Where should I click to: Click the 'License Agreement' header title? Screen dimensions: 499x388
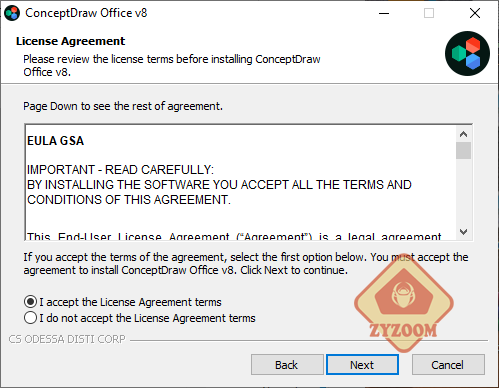point(70,41)
